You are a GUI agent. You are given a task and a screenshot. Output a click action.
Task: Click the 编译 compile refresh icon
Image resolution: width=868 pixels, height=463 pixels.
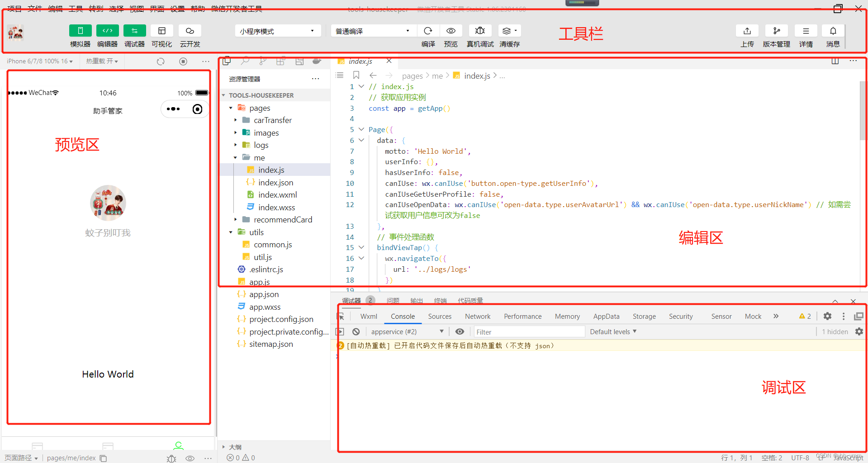(x=428, y=31)
